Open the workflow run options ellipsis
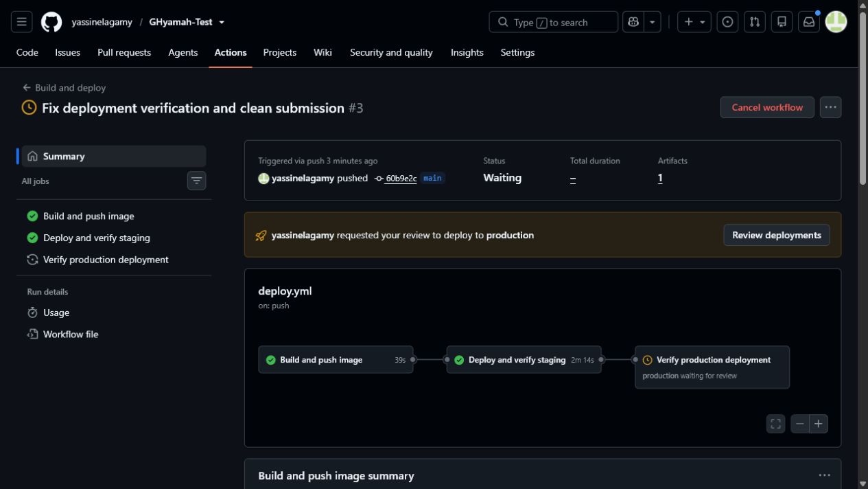This screenshot has height=489, width=868. tap(830, 107)
